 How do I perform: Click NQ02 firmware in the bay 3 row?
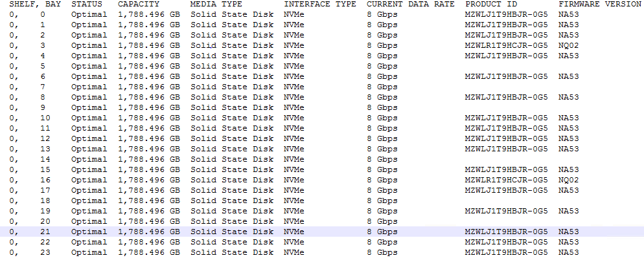click(x=569, y=45)
